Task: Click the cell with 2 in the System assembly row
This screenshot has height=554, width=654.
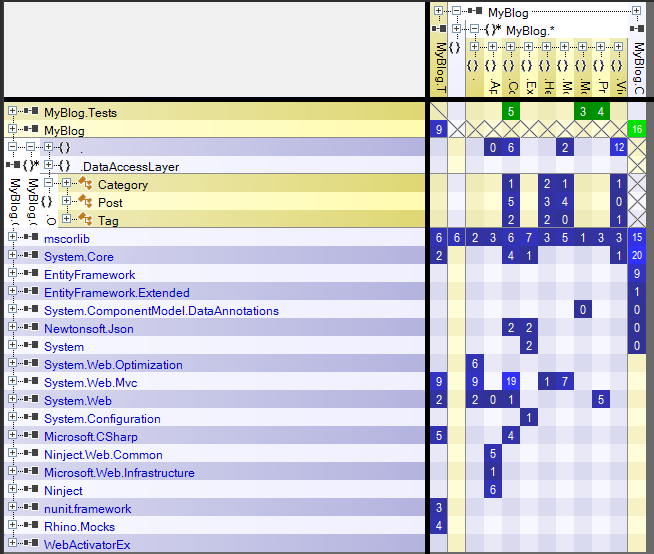Action: 529,345
